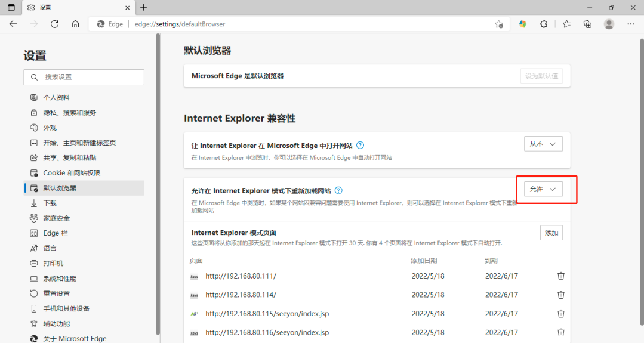Open the user profile avatar

point(609,24)
